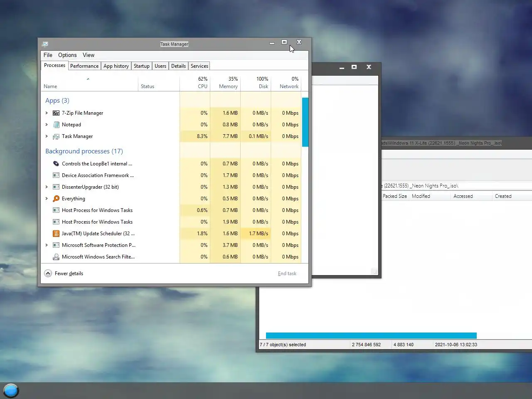Click the Microsoft Software Protection icon
Image resolution: width=532 pixels, height=399 pixels.
pyautogui.click(x=56, y=245)
